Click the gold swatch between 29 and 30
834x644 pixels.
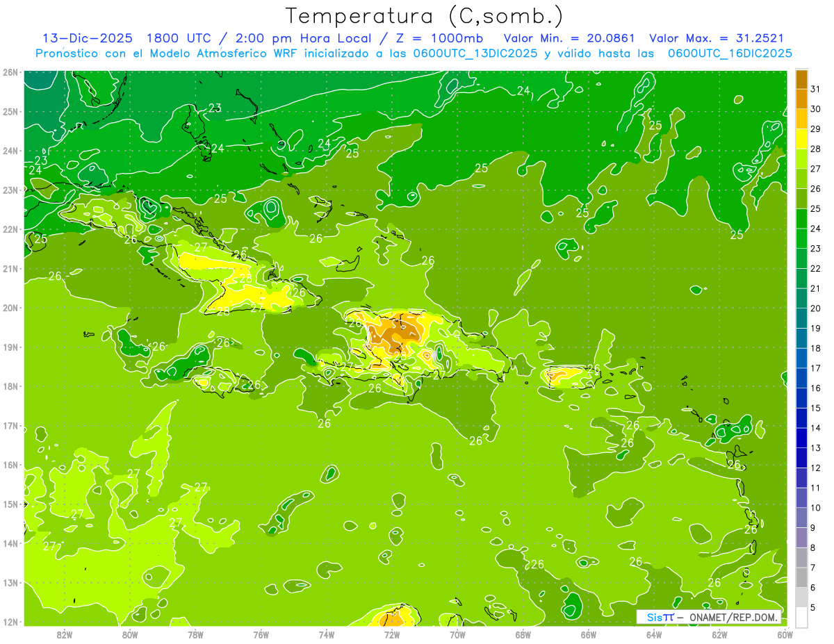coord(801,119)
